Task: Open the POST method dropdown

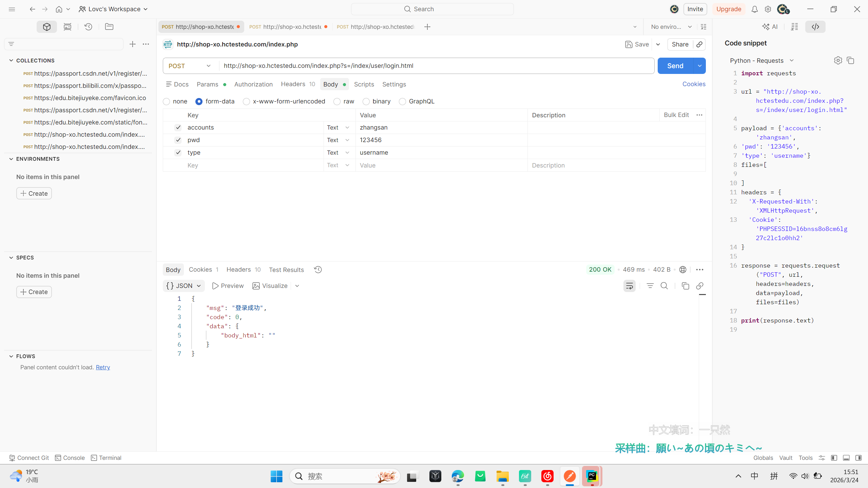Action: pos(190,66)
